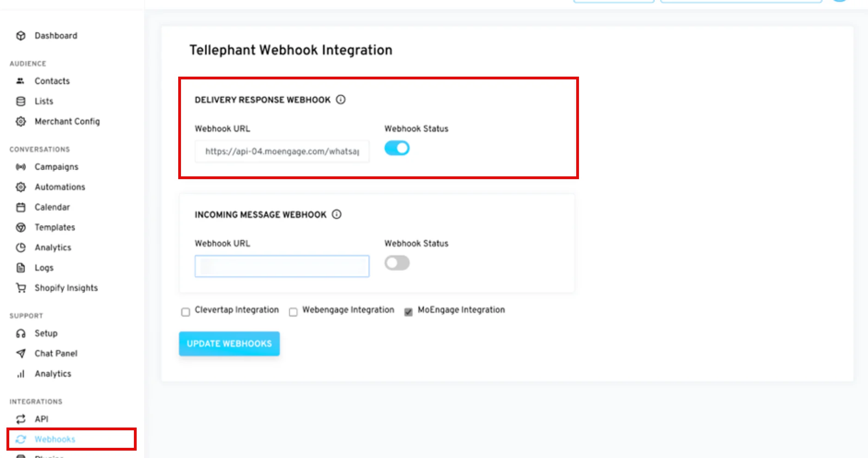Click the Merchant Config gear icon

[21, 121]
